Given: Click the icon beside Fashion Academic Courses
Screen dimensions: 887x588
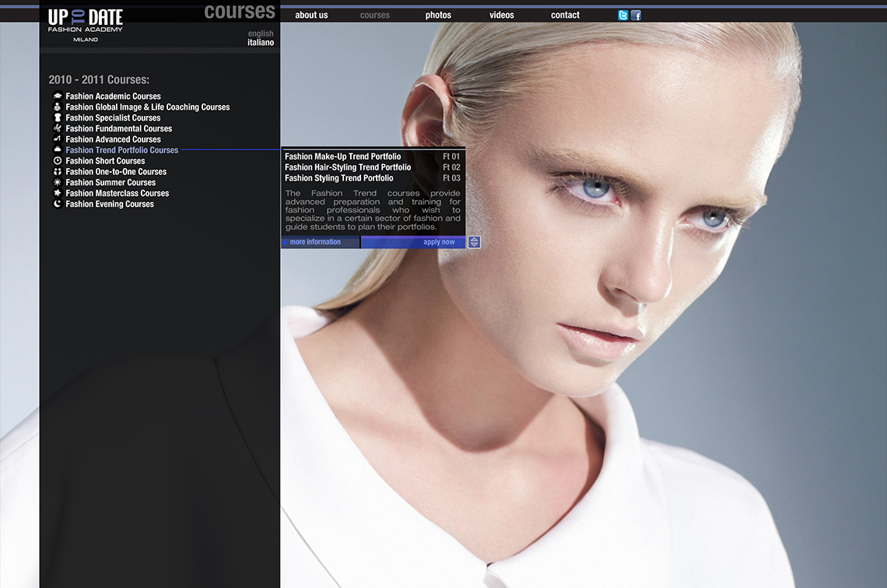Looking at the screenshot, I should tap(57, 96).
